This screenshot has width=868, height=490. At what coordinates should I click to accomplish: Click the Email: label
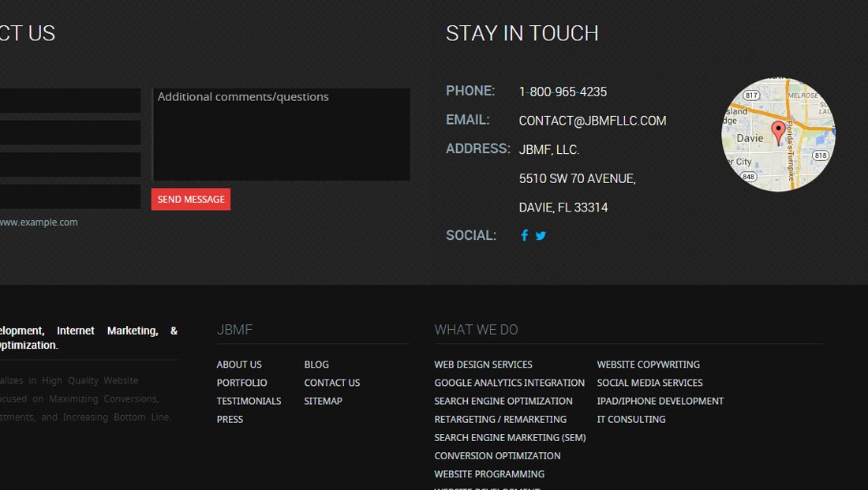[x=468, y=120]
